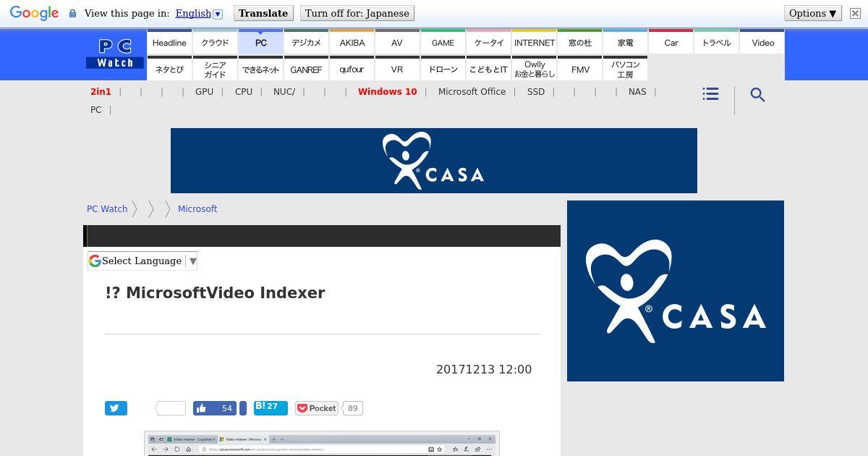Click the Google logo in translate bar
Screen dimensions: 868x456
pyautogui.click(x=34, y=13)
